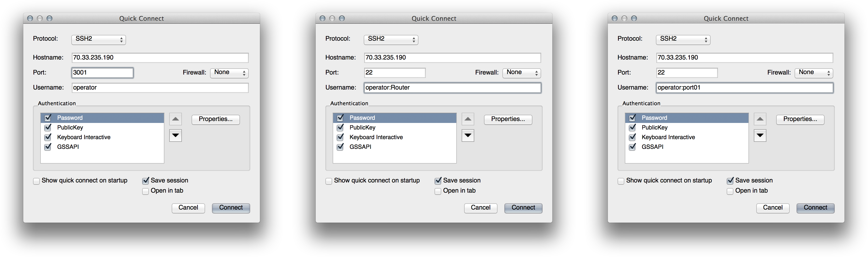
Task: Toggle Save session in operator:Router dialog
Action: click(438, 181)
